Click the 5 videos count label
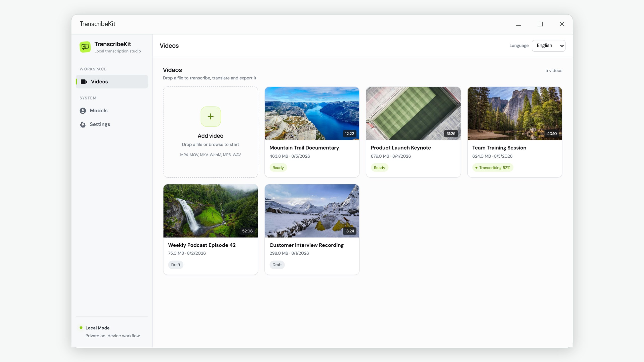This screenshot has width=644, height=362. pyautogui.click(x=554, y=71)
